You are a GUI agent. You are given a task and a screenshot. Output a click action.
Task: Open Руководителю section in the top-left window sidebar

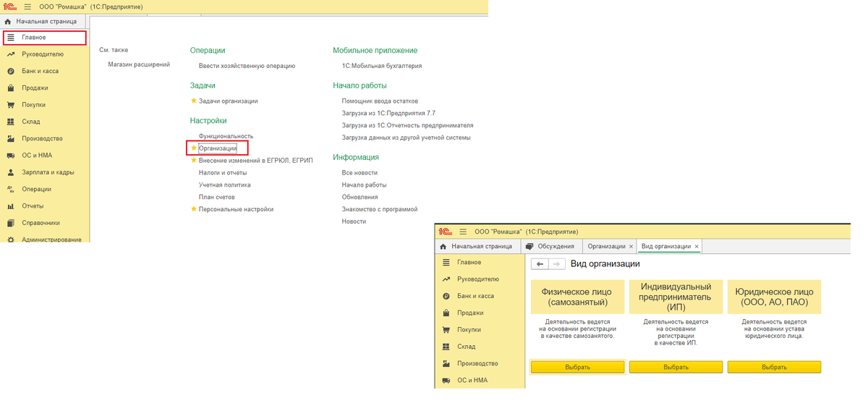pyautogui.click(x=44, y=54)
